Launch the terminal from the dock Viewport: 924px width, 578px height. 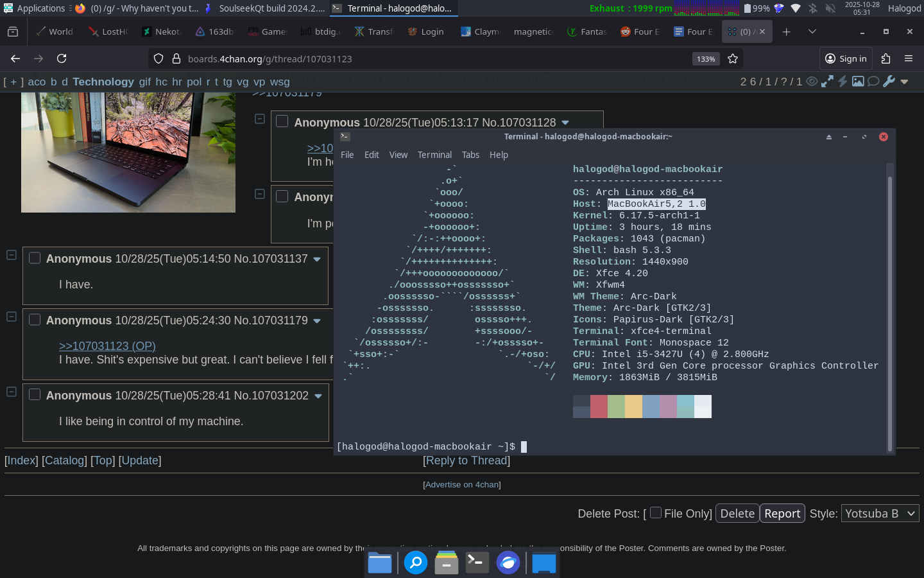pos(477,563)
